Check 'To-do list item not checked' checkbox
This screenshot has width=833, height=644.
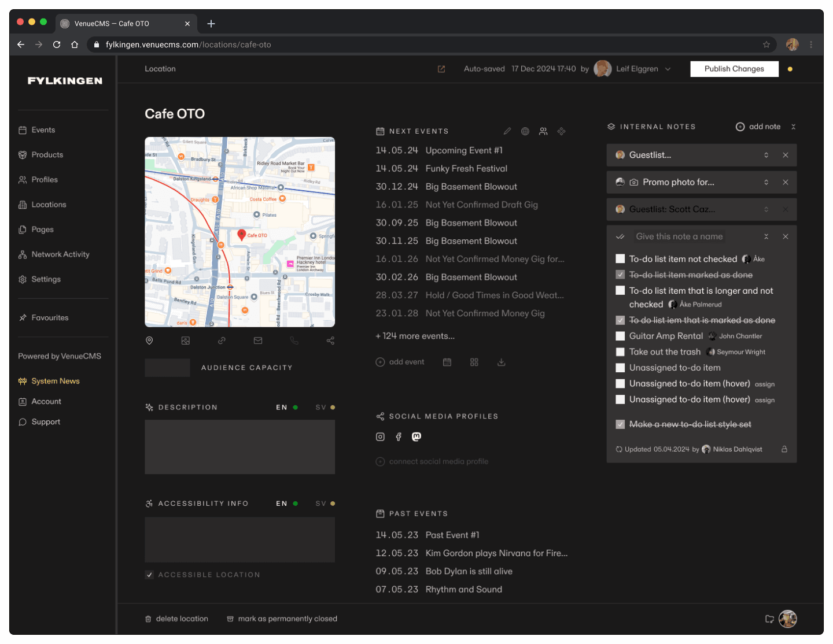(x=620, y=259)
